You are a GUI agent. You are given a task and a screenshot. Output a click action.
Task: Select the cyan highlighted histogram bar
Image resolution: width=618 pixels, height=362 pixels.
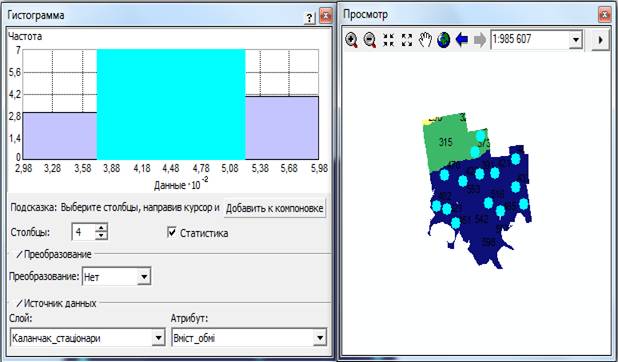pos(171,104)
